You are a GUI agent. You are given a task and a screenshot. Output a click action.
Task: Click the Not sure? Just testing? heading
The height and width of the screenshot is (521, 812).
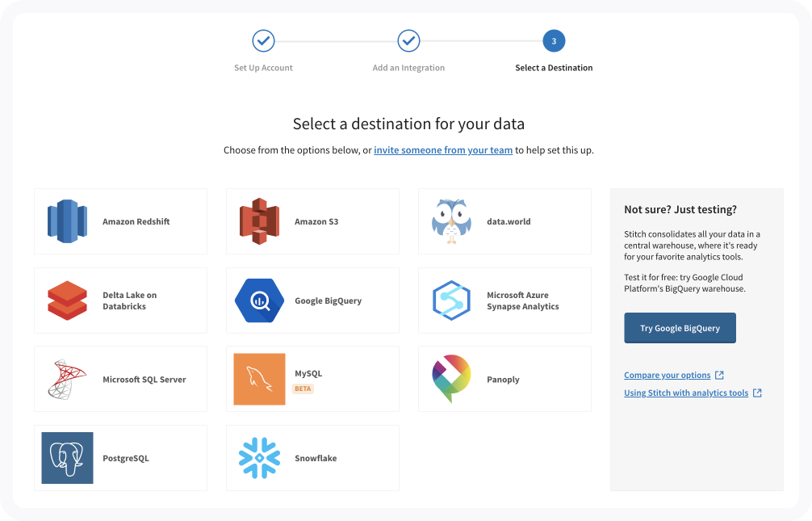(680, 209)
